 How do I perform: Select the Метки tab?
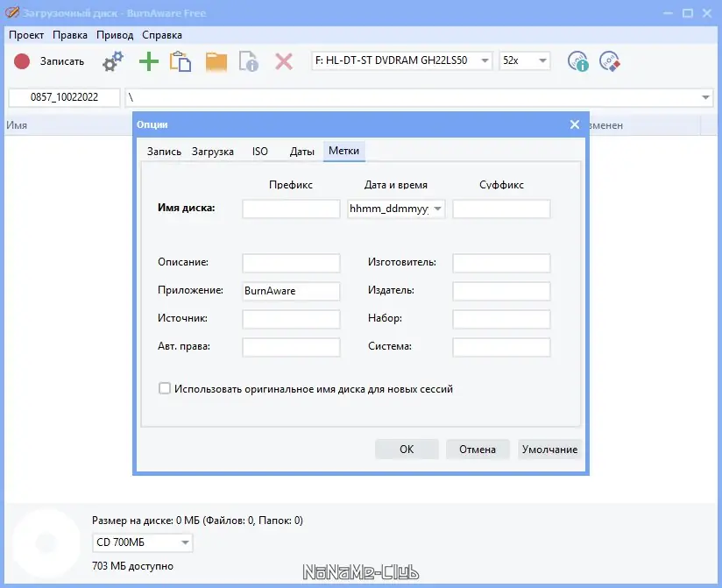pos(344,151)
